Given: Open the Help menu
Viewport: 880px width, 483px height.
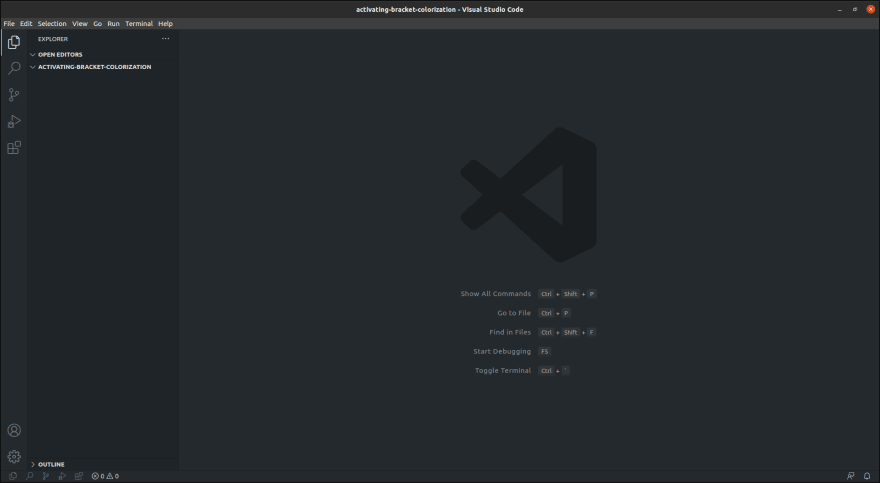Looking at the screenshot, I should click(165, 24).
